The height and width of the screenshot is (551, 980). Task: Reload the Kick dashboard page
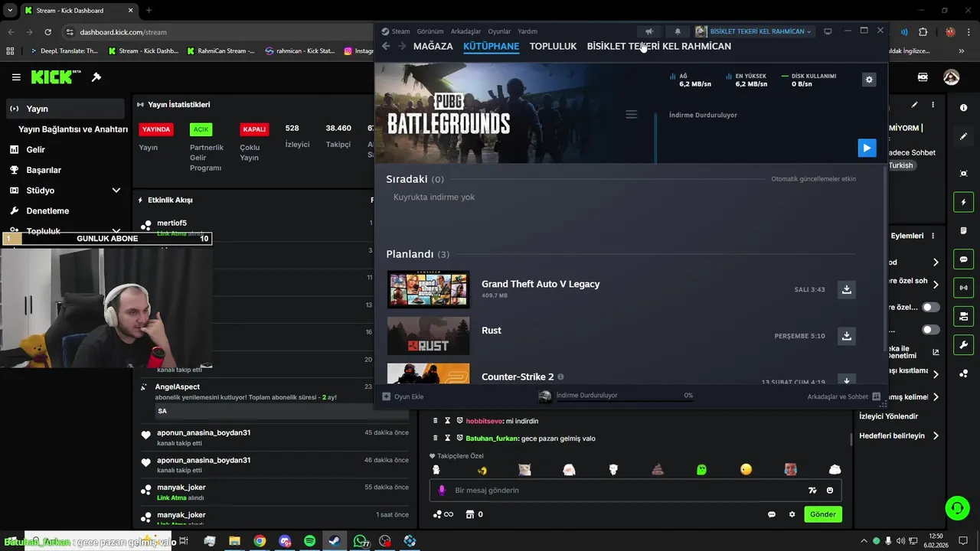[x=48, y=32]
